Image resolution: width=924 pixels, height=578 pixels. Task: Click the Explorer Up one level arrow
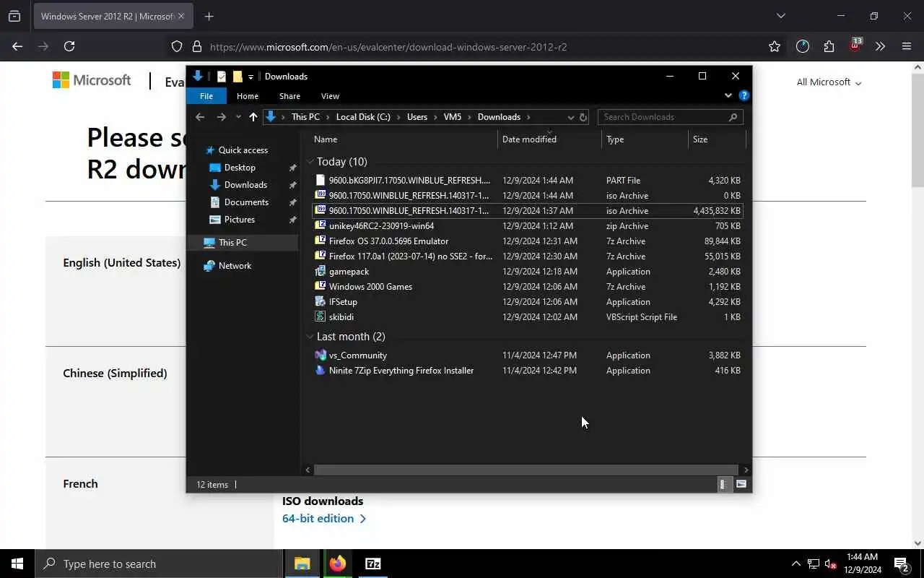coord(253,117)
